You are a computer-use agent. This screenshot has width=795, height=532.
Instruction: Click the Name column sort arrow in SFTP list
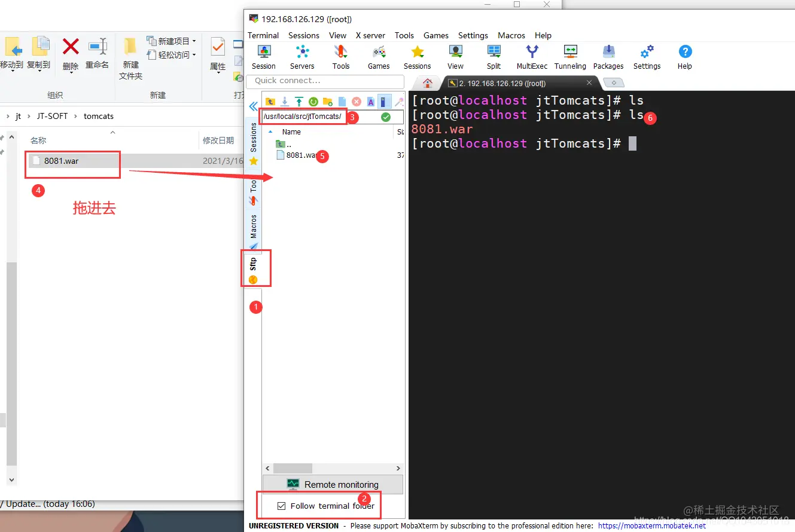point(270,132)
